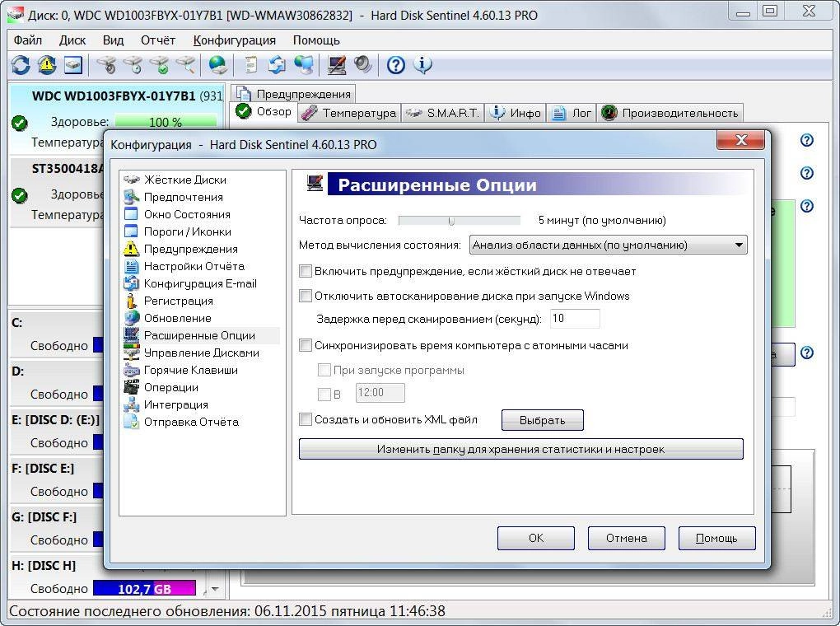840x626 pixels.
Task: Switch to the Производительность tab
Action: point(670,113)
